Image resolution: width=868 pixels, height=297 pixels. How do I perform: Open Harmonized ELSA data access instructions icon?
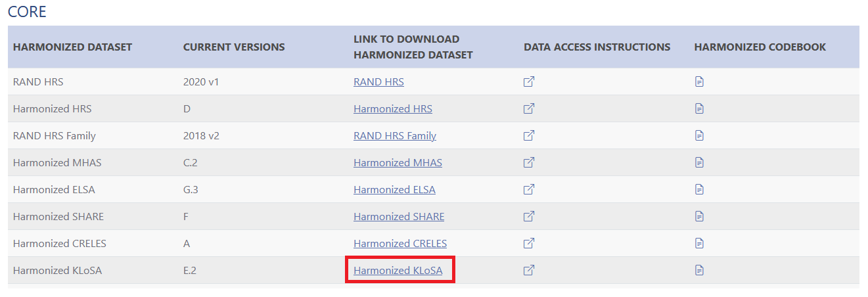click(529, 189)
